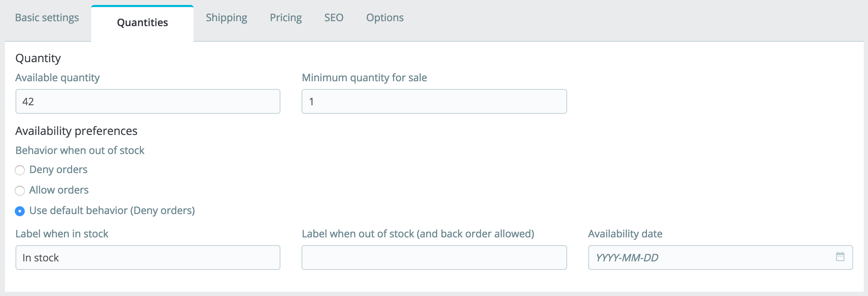
Task: Go to the Pricing tab
Action: (286, 18)
